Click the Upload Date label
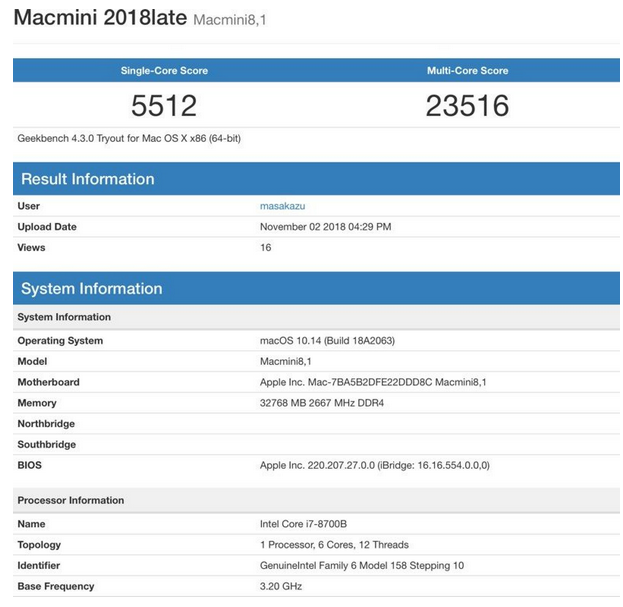Screen dimensions: 623x607 [47, 226]
